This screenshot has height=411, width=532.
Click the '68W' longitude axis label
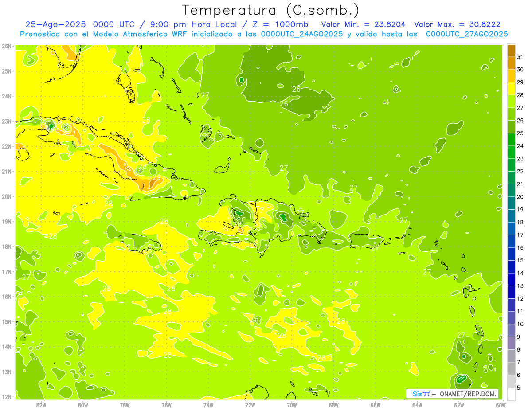point(334,405)
